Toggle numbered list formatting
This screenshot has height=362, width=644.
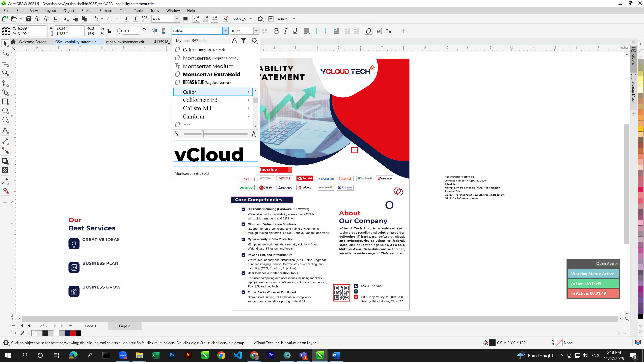click(328, 31)
